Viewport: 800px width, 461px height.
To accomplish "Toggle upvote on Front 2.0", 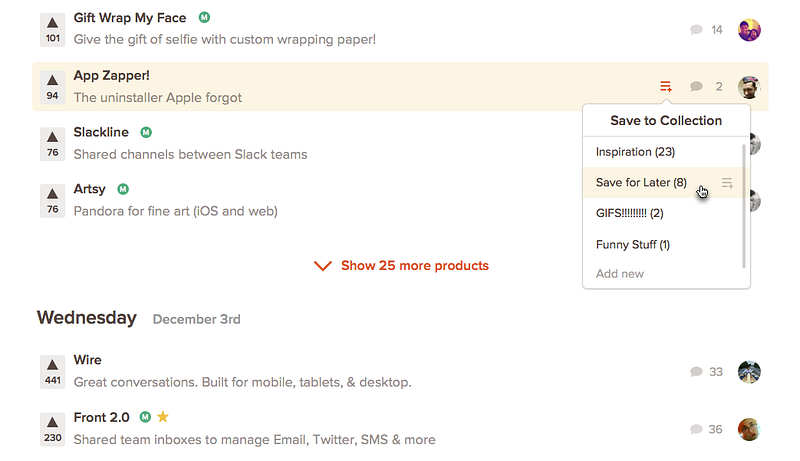I will (53, 429).
